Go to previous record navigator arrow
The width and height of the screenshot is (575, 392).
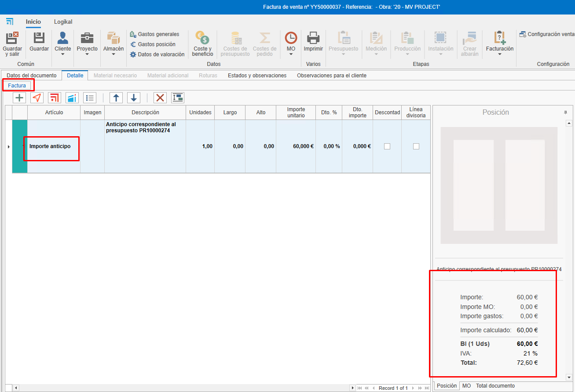[x=374, y=388]
